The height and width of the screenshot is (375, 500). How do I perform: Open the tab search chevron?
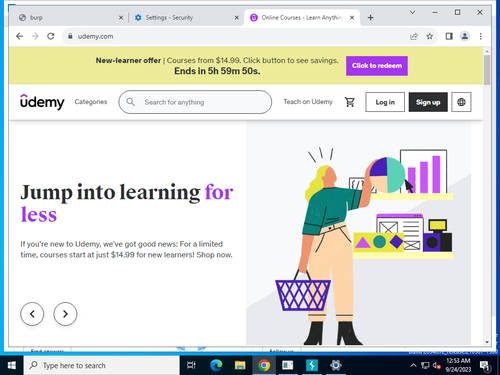pyautogui.click(x=412, y=12)
